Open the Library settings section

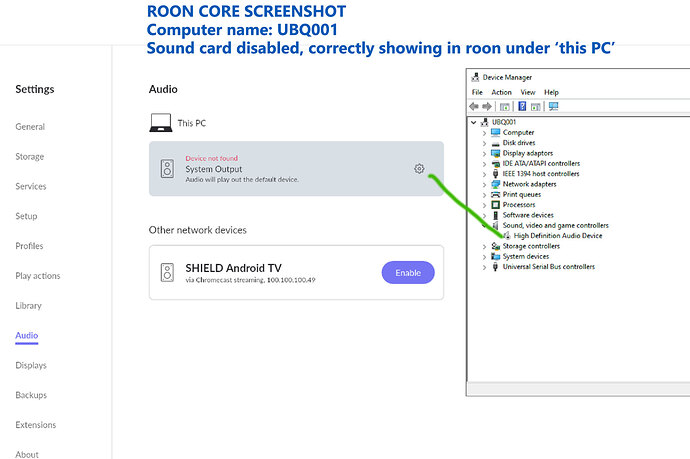pos(28,305)
